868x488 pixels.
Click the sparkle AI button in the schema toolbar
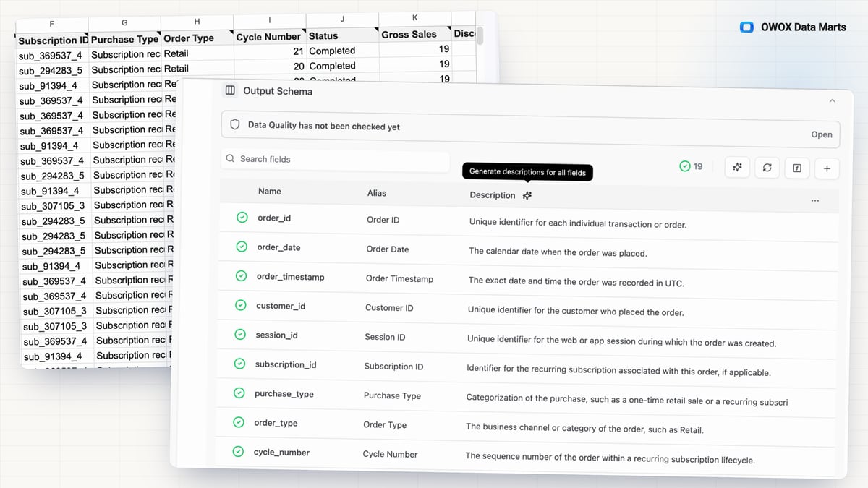(737, 168)
